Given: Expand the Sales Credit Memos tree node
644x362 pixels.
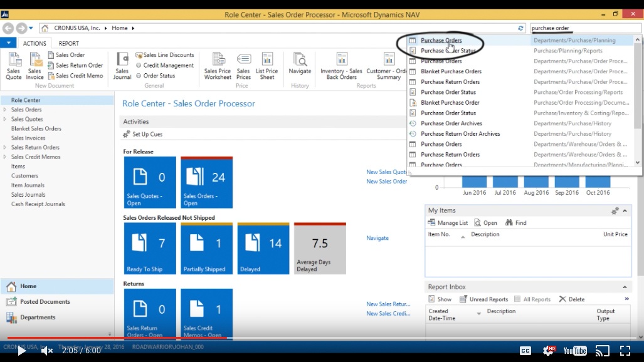Looking at the screenshot, I should click(x=5, y=157).
